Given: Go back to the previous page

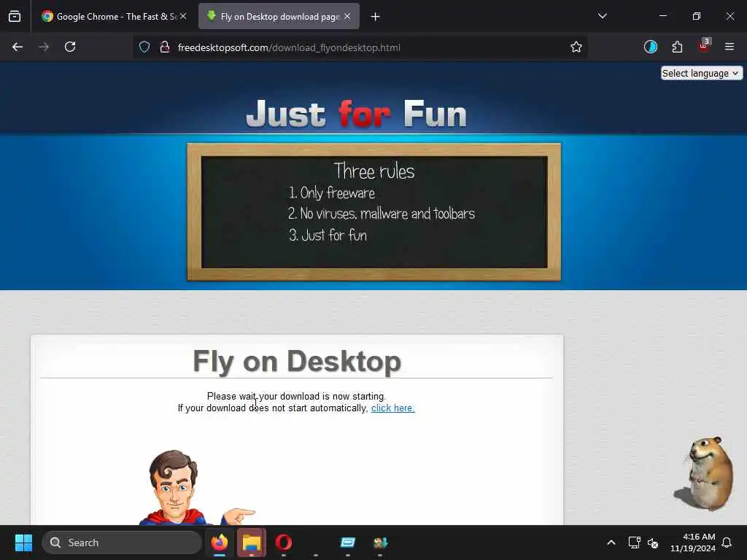Looking at the screenshot, I should [18, 47].
